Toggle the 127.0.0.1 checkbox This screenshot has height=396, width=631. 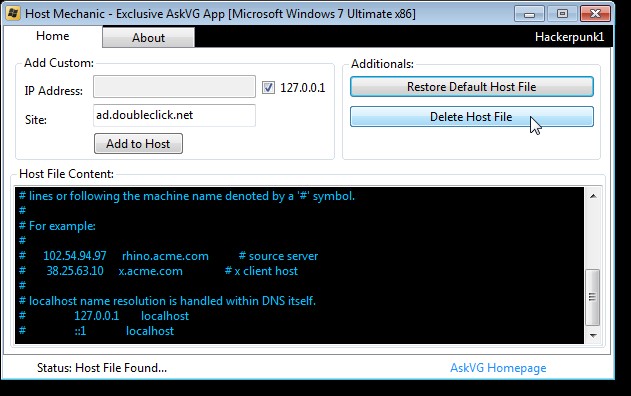click(x=268, y=87)
